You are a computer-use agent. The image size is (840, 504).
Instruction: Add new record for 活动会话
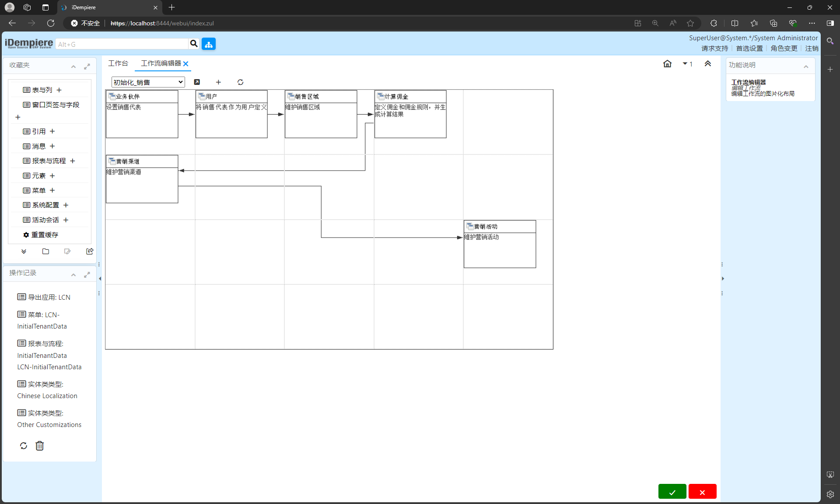point(66,220)
